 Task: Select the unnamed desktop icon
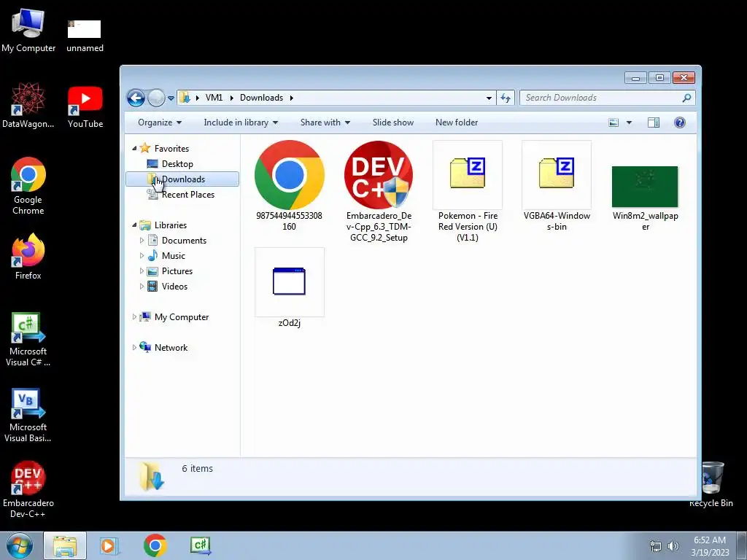85,36
